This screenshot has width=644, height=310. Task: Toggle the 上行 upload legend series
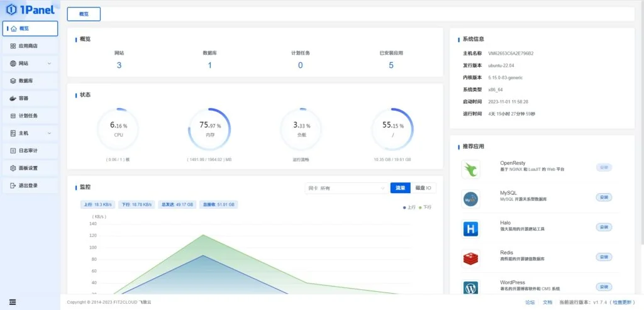(x=409, y=208)
